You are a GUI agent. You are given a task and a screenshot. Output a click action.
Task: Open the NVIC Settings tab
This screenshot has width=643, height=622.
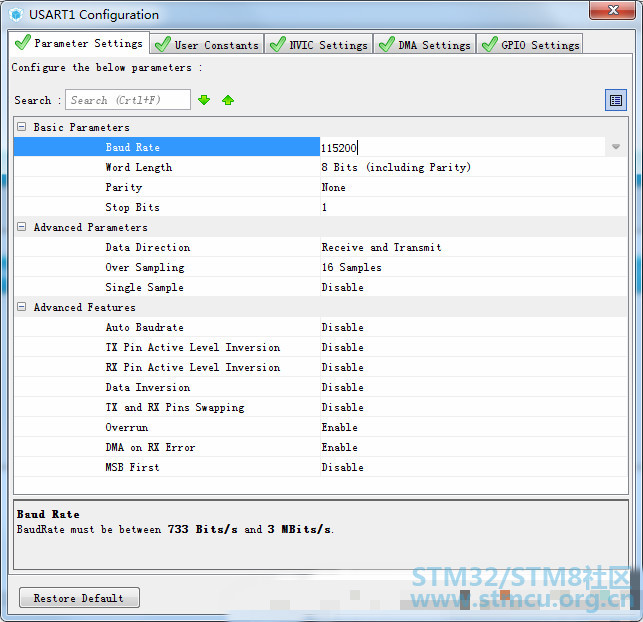(x=319, y=44)
